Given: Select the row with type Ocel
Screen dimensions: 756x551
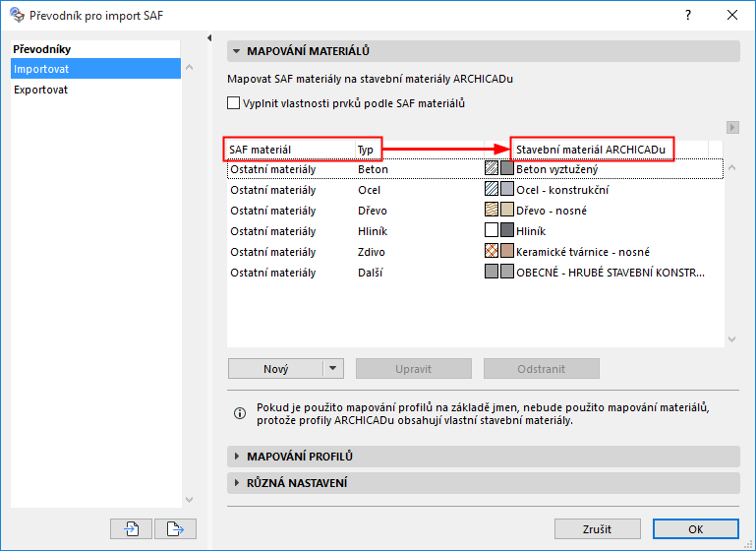Looking at the screenshot, I should click(x=475, y=190).
